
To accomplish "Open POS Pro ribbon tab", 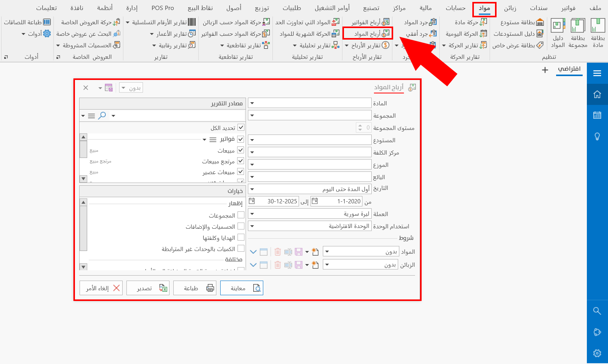I will point(163,8).
